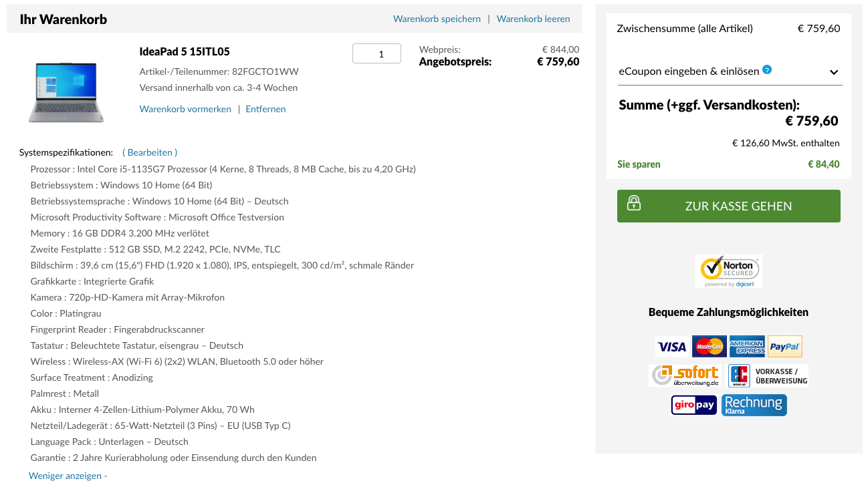Click the quantity input field
This screenshot has height=485, width=868.
pyautogui.click(x=376, y=54)
